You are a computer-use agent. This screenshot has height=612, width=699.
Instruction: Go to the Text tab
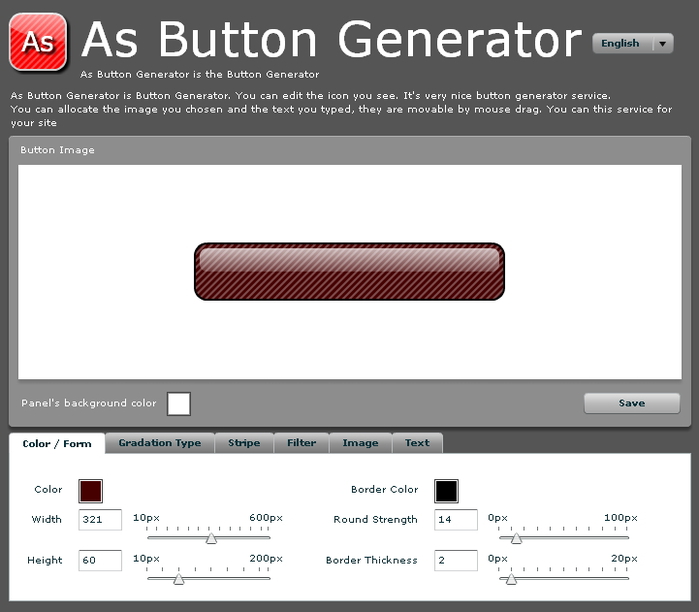[417, 443]
